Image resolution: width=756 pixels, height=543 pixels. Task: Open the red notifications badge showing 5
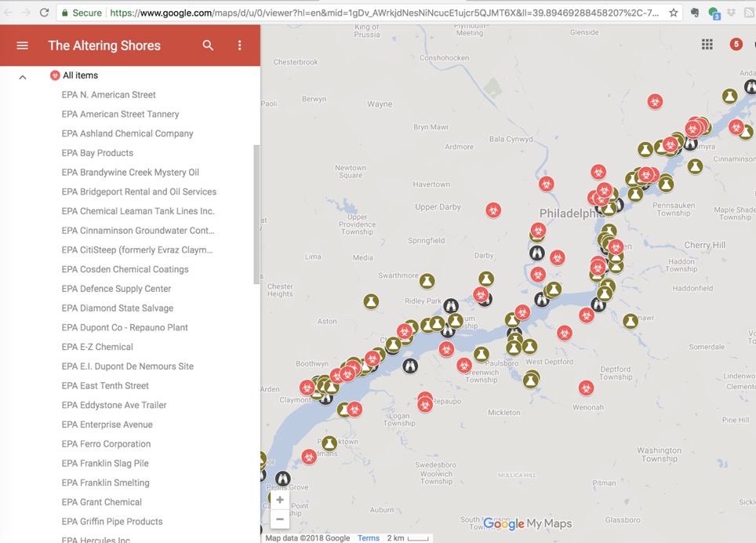tap(736, 45)
